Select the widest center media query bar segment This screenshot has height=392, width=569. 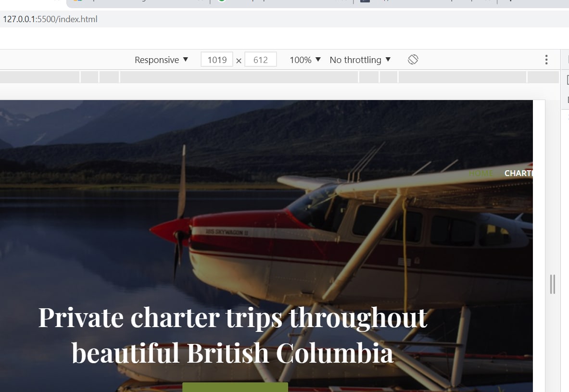[239, 77]
